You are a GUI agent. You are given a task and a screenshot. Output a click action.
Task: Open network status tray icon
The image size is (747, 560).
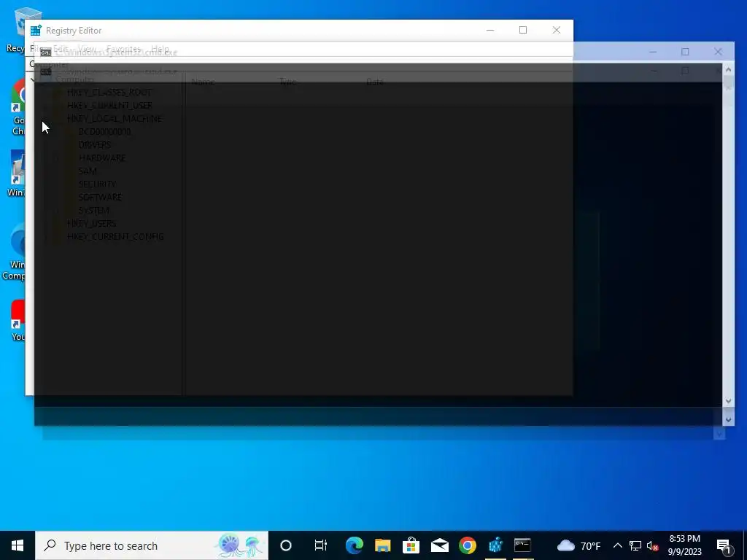(635, 545)
